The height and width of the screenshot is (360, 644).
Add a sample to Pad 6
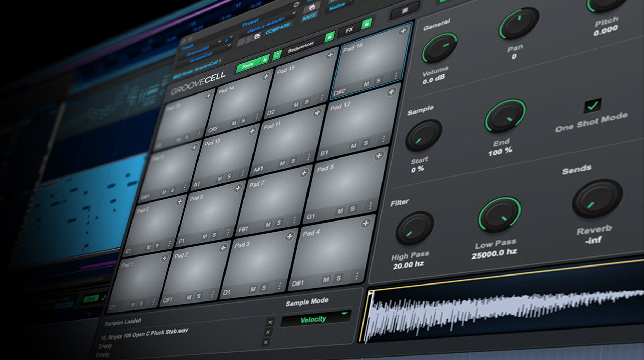click(238, 188)
